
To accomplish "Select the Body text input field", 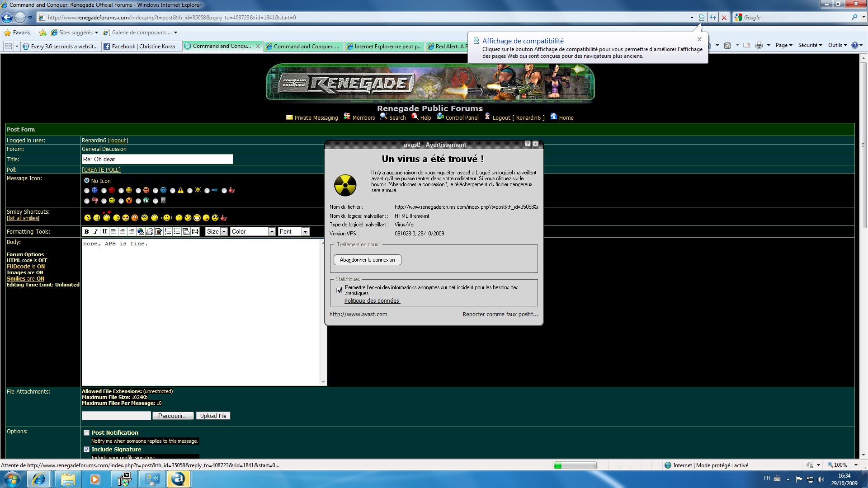I will (203, 310).
